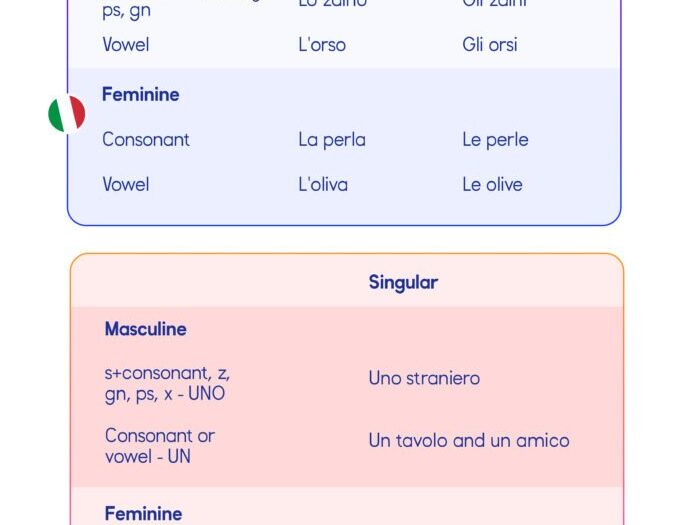The image size is (688, 525).
Task: Select the Consonant or vowel - UN rule
Action: (x=160, y=446)
